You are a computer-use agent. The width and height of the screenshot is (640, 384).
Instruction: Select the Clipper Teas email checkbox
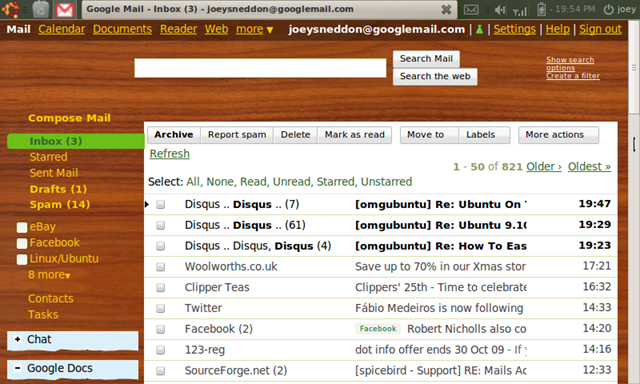pyautogui.click(x=160, y=287)
